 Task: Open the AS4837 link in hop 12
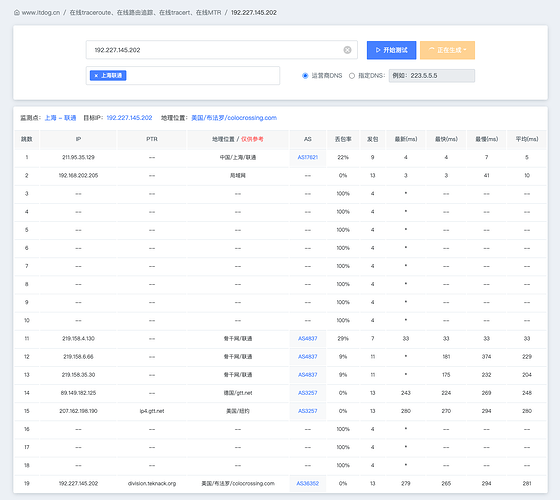(308, 357)
